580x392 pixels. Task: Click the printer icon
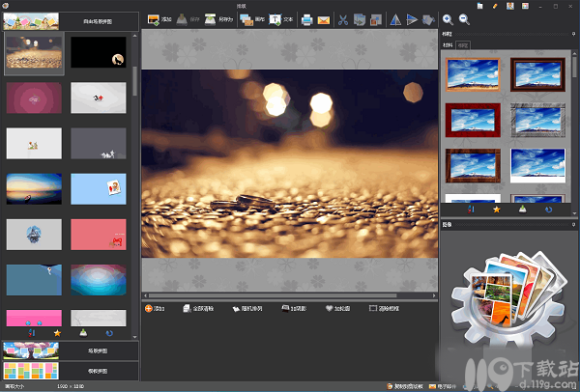[x=307, y=20]
